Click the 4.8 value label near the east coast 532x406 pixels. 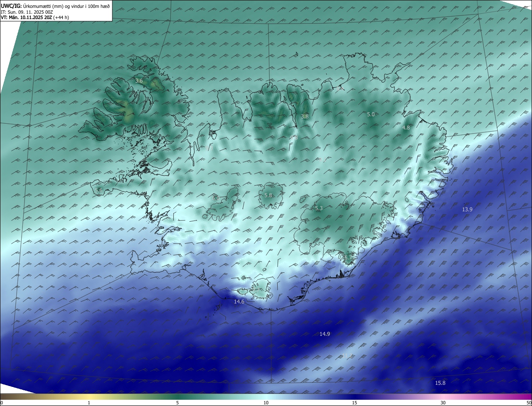click(406, 128)
